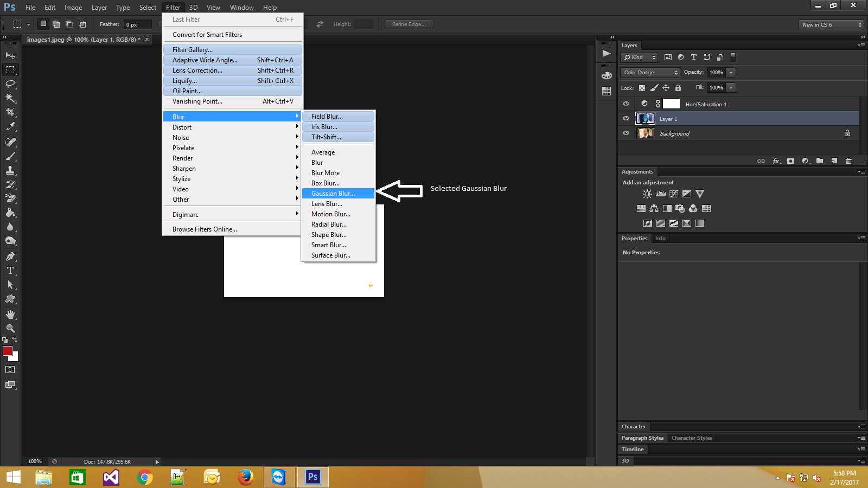Select the Move tool
Screen dimensions: 868x488
[x=10, y=55]
